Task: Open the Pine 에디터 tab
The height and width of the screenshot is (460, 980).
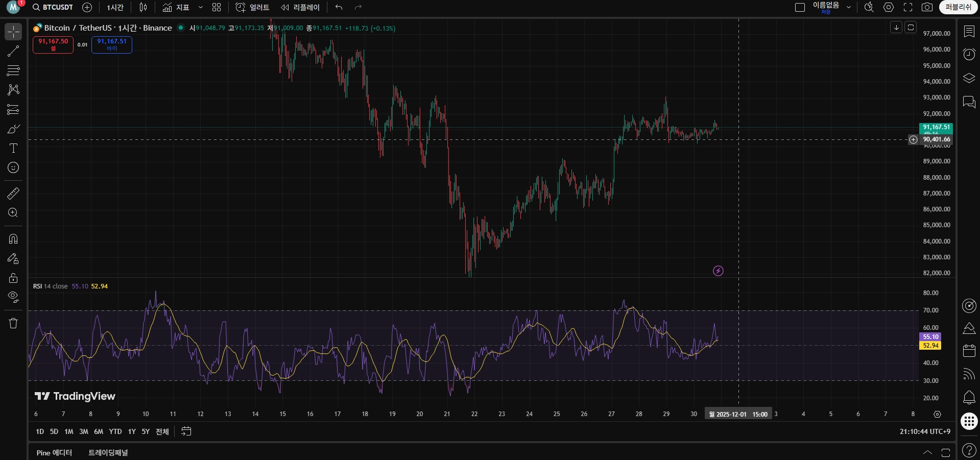Action: [x=54, y=452]
